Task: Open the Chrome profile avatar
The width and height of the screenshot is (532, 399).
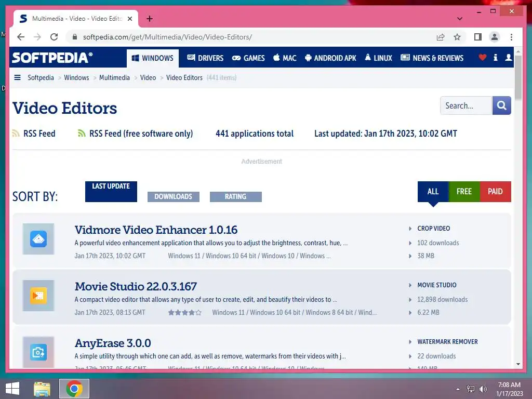Action: tap(495, 37)
